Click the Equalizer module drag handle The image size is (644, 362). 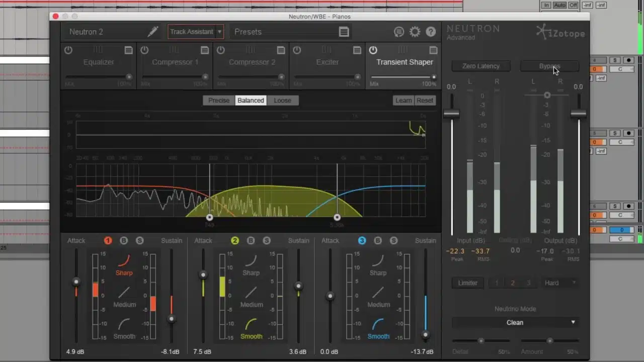tap(98, 50)
